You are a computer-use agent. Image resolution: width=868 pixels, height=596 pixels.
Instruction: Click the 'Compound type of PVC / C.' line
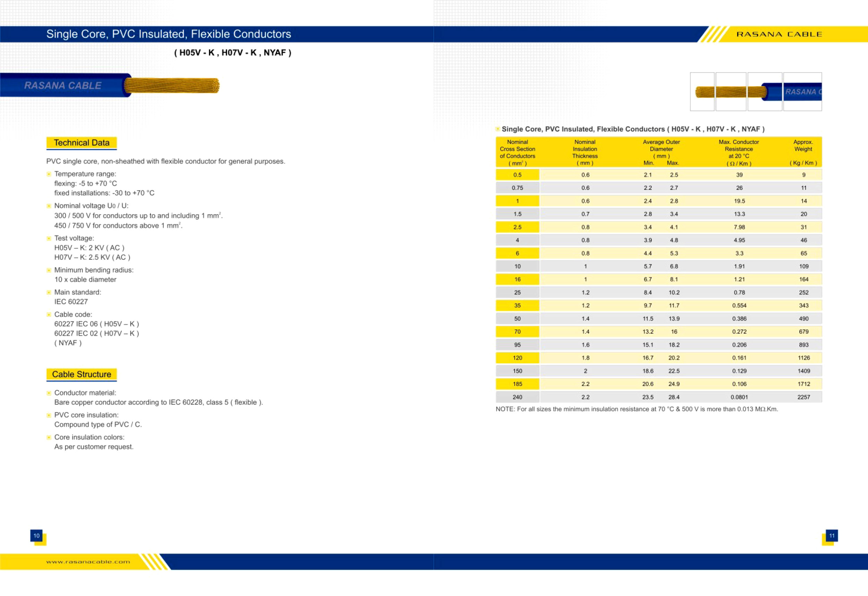98,424
